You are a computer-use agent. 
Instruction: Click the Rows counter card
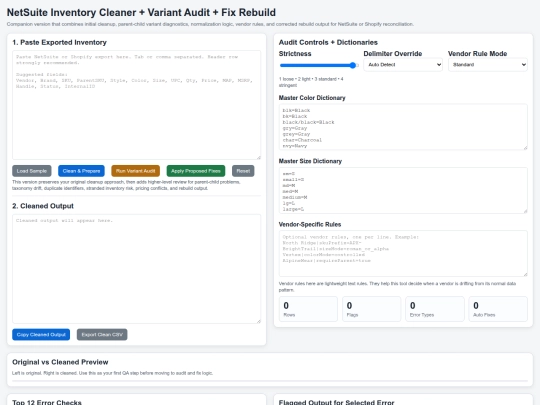[x=308, y=309]
